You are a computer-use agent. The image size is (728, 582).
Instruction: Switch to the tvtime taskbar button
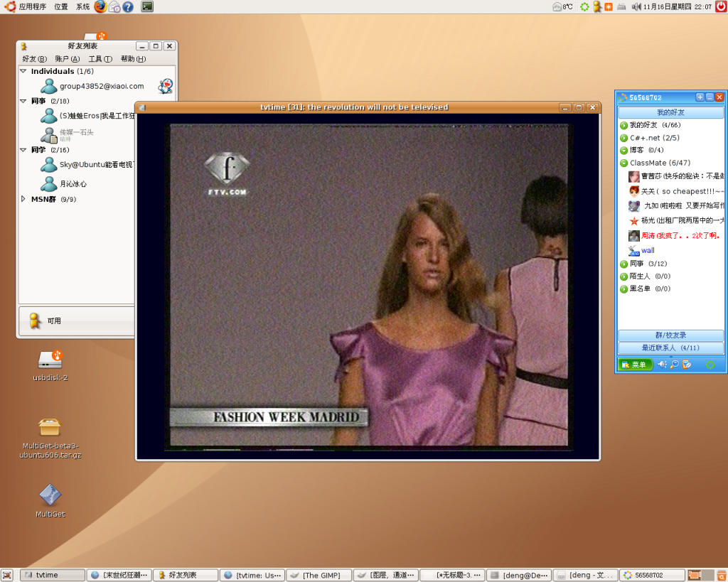coord(53,575)
